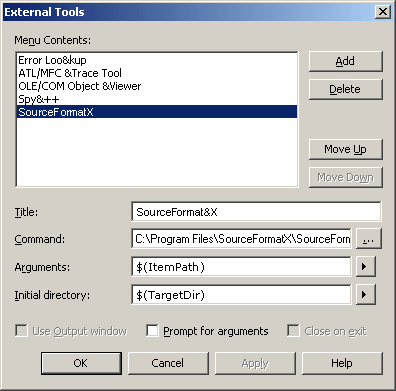Click the Add button
396x391 pixels.
(x=345, y=61)
